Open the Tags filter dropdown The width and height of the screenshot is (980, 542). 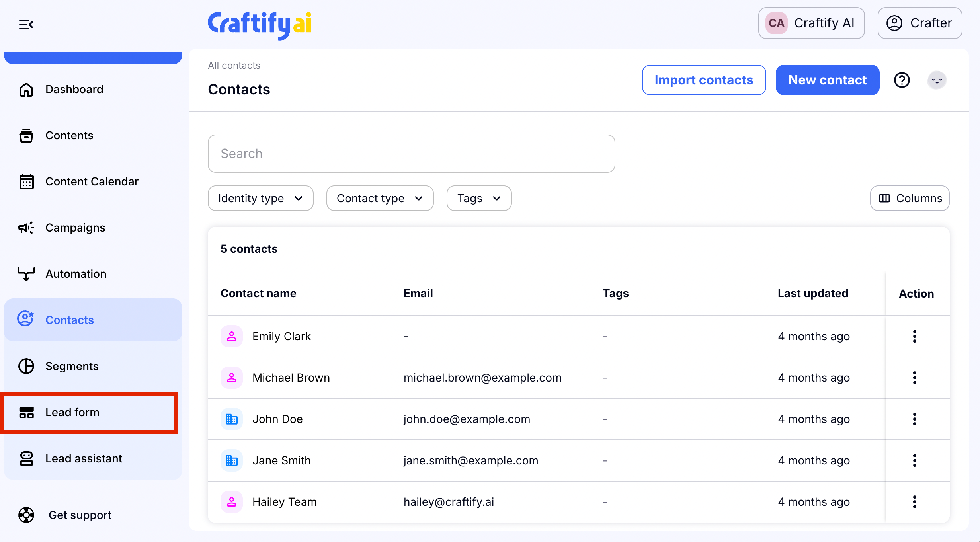[x=478, y=198]
